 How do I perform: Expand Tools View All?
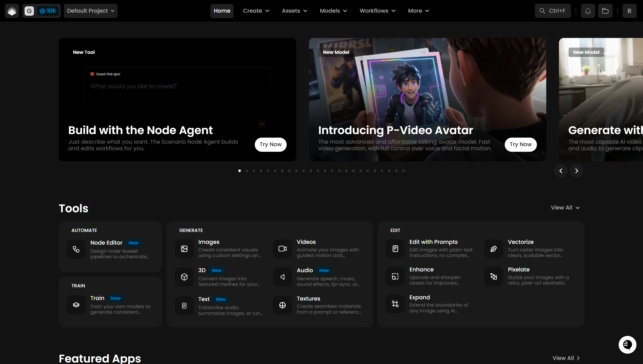[565, 208]
